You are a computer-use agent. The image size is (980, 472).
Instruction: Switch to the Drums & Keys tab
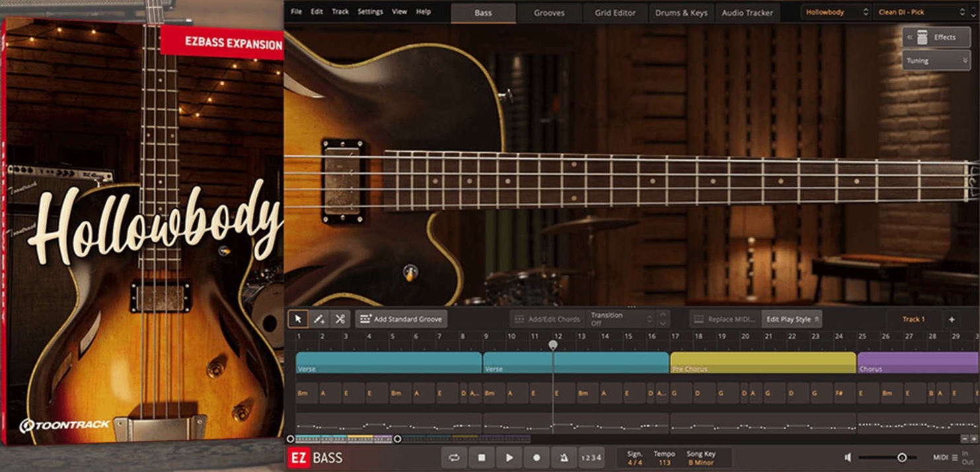(681, 13)
